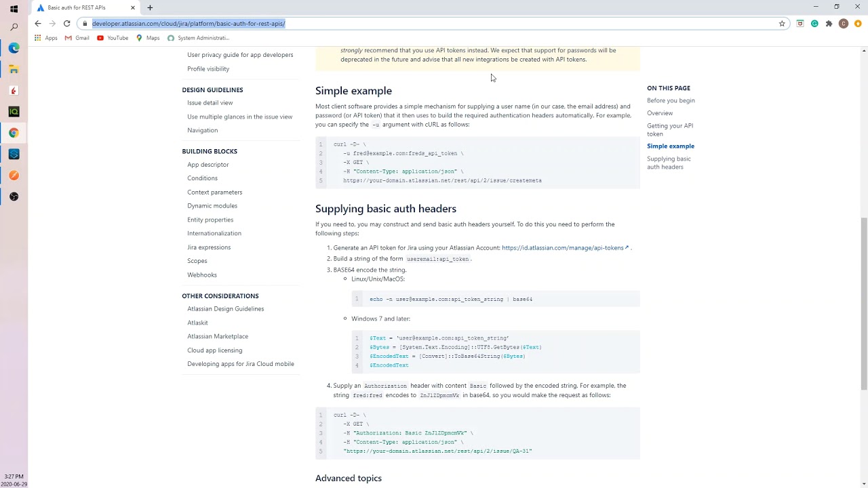Viewport: 868px width, 488px height.
Task: Open a new browser tab
Action: 150,7
